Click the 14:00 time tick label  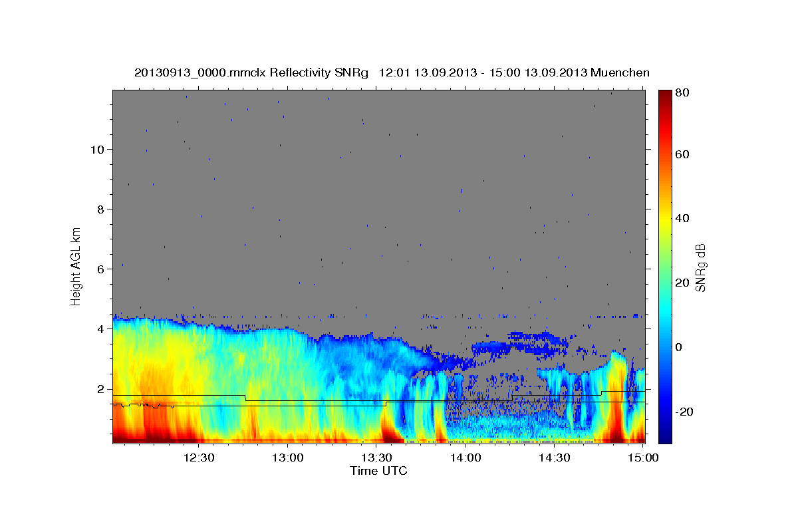tap(465, 458)
